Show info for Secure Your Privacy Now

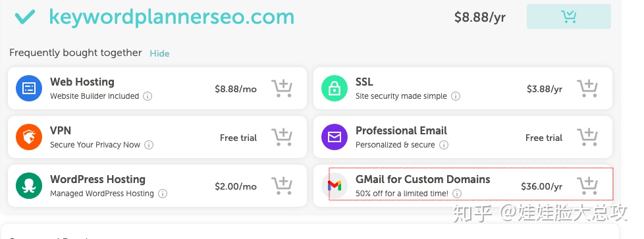[x=149, y=145]
